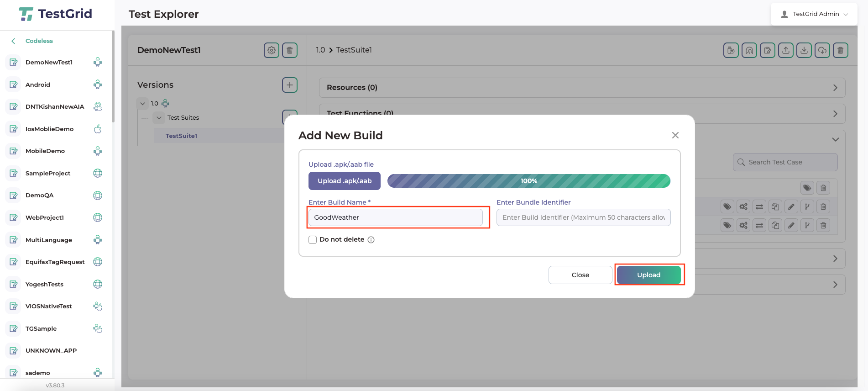The width and height of the screenshot is (868, 391).
Task: Click the upload icon in TestSuite1 toolbar
Action: [786, 50]
